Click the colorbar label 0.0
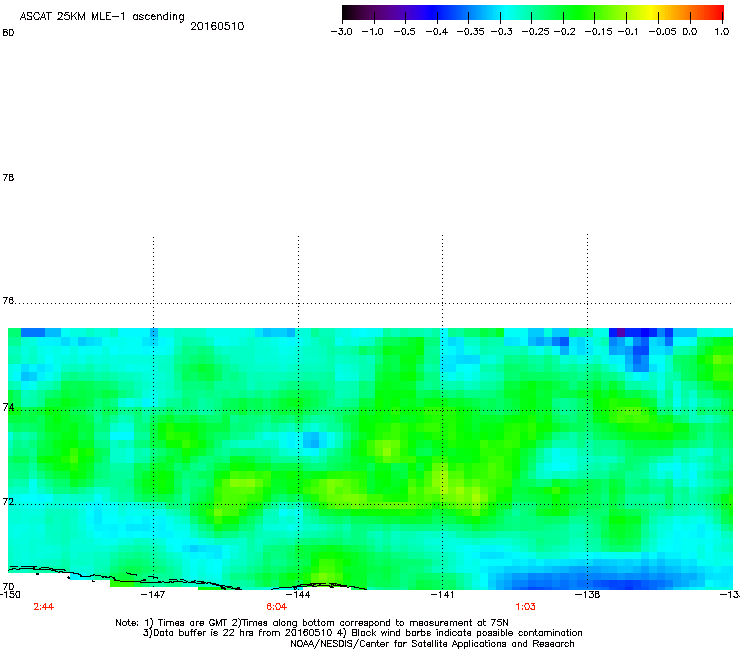This screenshot has height=650, width=740. [x=690, y=32]
